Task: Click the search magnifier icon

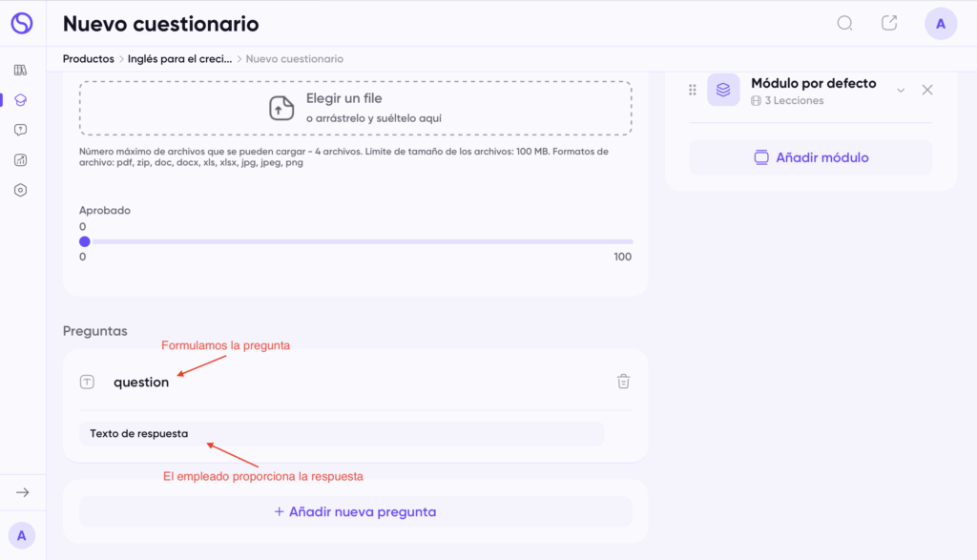Action: (x=844, y=24)
